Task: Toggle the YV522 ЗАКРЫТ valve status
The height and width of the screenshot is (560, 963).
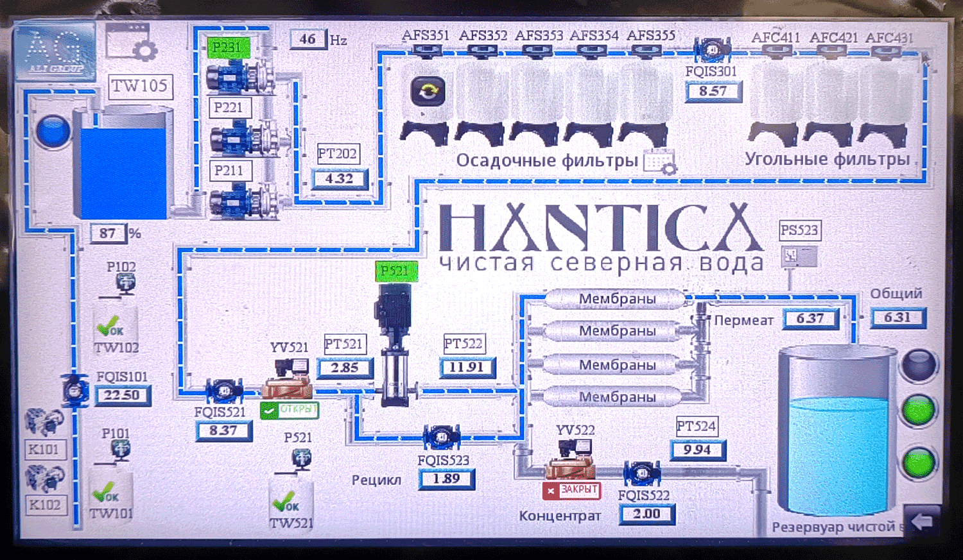Action: click(x=571, y=490)
